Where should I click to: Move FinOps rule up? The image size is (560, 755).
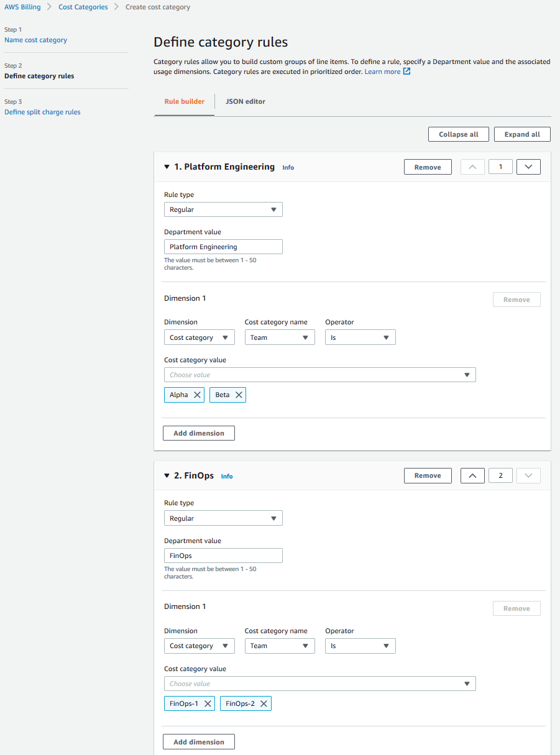(x=472, y=475)
